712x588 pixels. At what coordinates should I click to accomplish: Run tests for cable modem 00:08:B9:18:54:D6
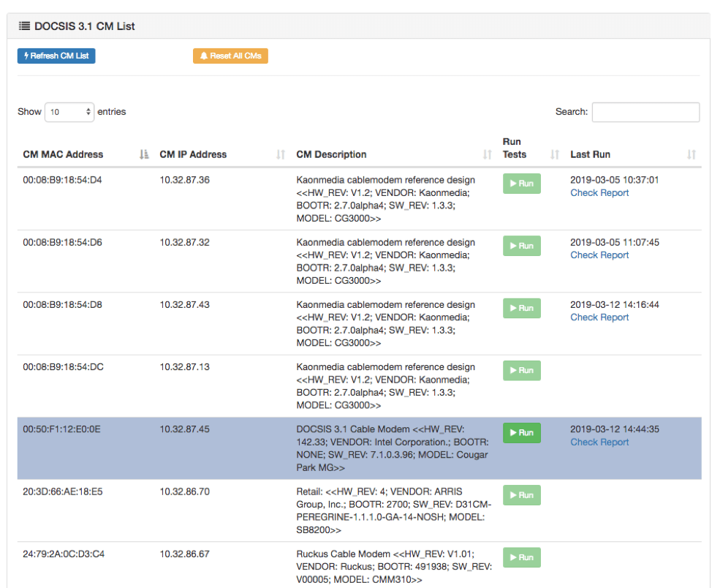click(521, 246)
